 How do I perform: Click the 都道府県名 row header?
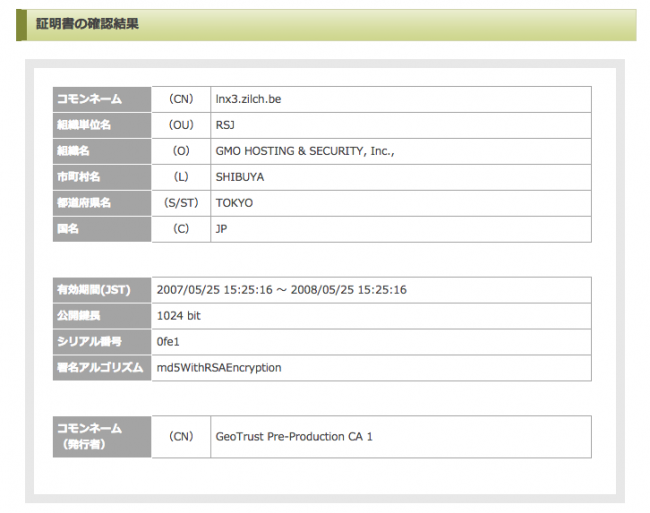click(x=102, y=203)
